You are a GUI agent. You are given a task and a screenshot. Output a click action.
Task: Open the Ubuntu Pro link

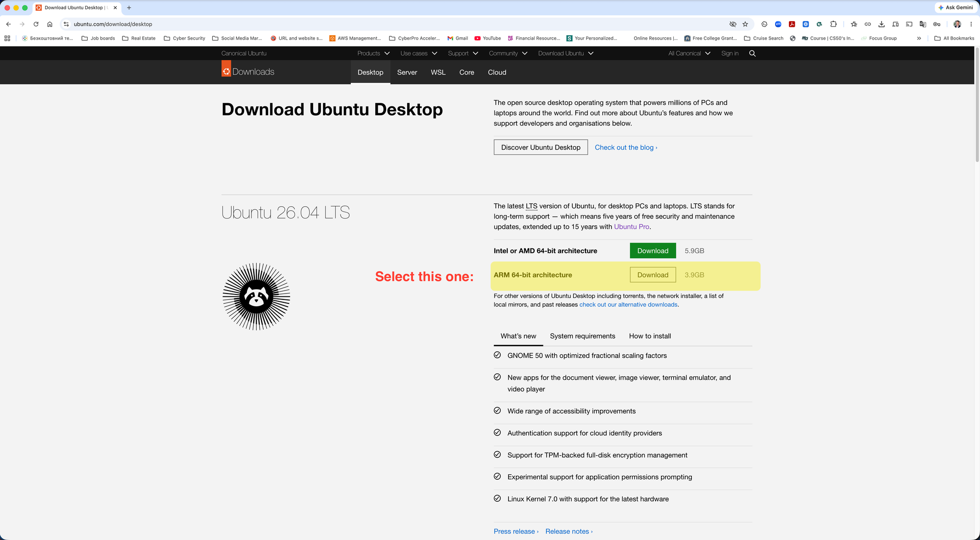coord(632,227)
